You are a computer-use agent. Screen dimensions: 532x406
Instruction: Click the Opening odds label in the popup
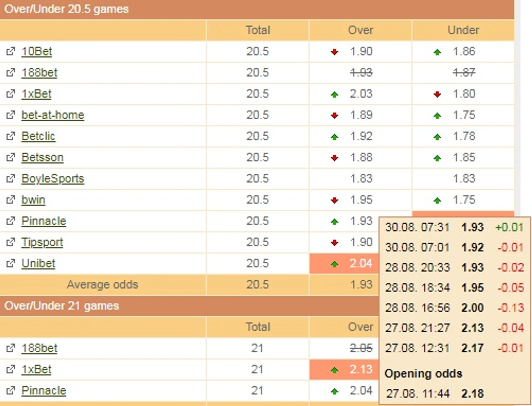click(x=423, y=374)
